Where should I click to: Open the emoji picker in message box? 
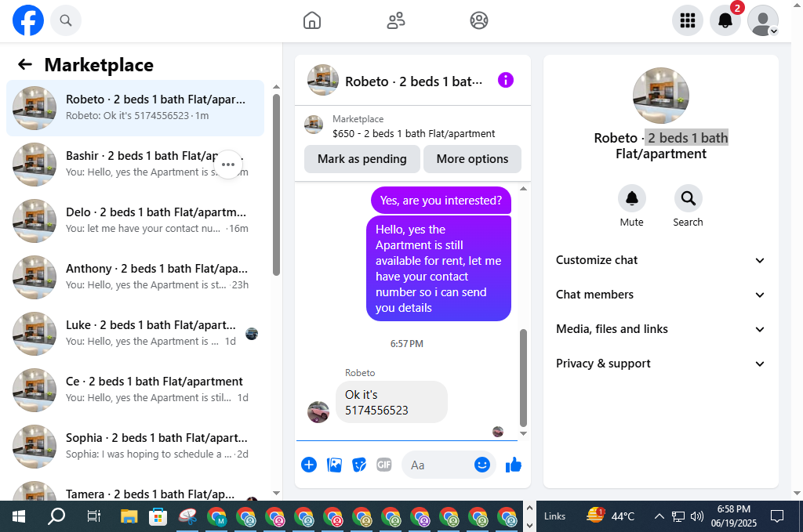(x=482, y=465)
